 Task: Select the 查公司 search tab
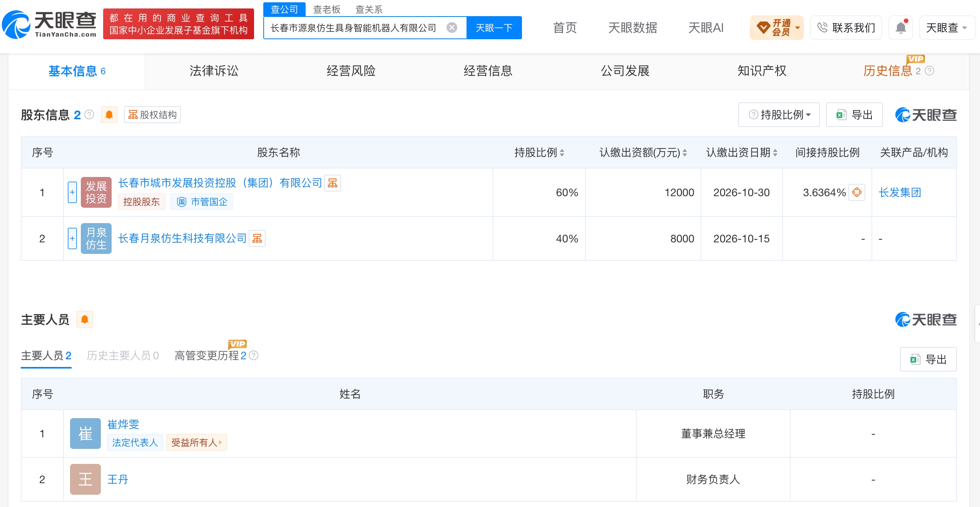284,9
